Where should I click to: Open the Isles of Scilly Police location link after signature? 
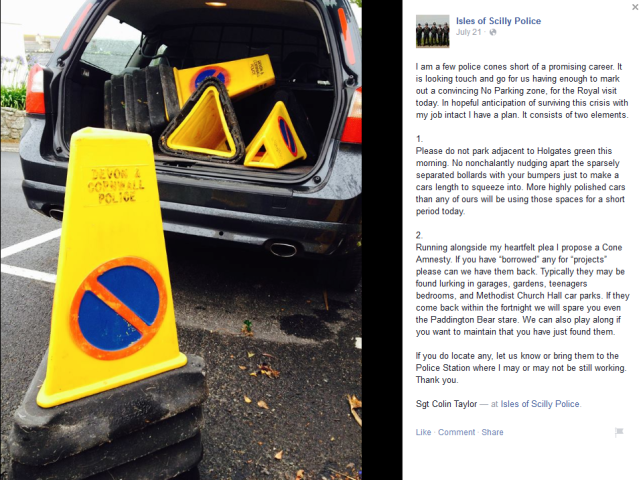click(540, 404)
